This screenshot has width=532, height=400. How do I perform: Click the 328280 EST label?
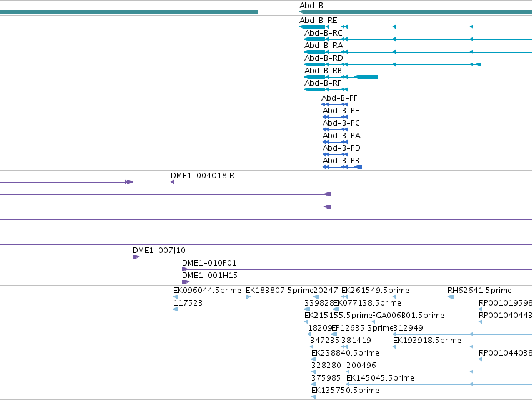click(x=326, y=366)
